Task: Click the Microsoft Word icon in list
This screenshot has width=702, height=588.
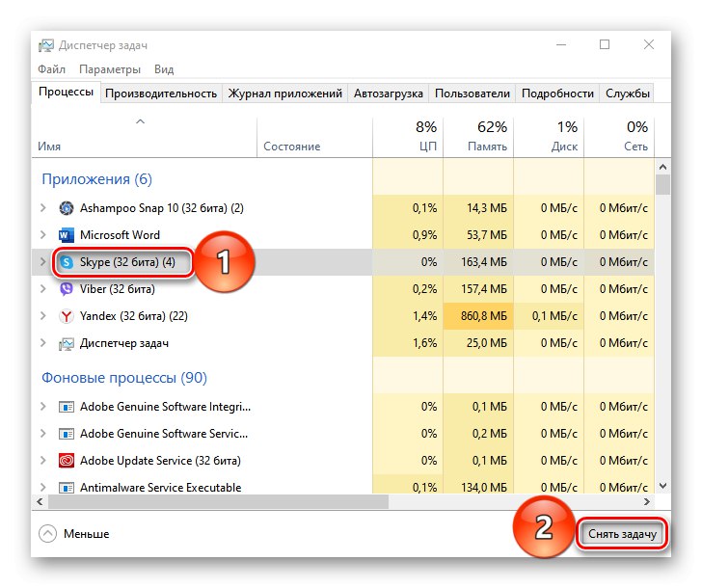Action: point(67,235)
